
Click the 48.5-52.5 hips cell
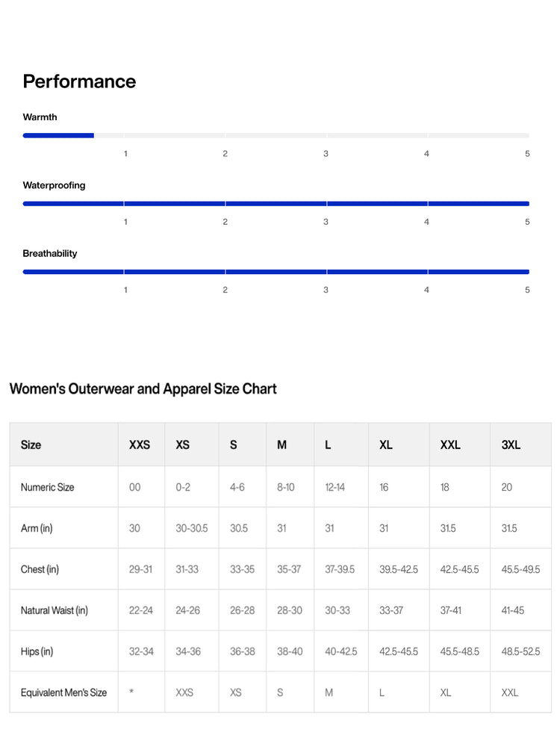click(x=521, y=651)
